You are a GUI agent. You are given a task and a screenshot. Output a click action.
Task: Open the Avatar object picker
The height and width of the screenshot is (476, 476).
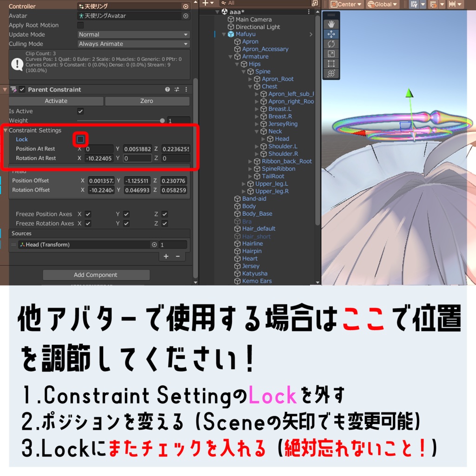point(185,16)
